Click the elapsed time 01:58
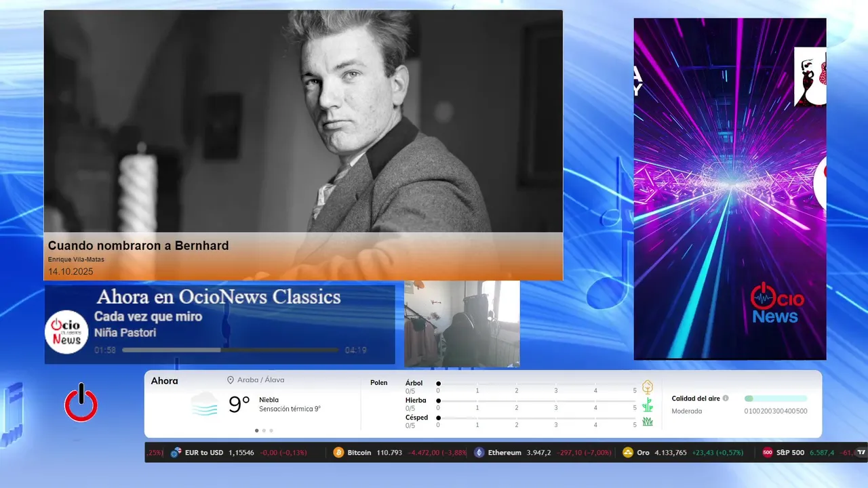This screenshot has width=868, height=488. click(105, 350)
